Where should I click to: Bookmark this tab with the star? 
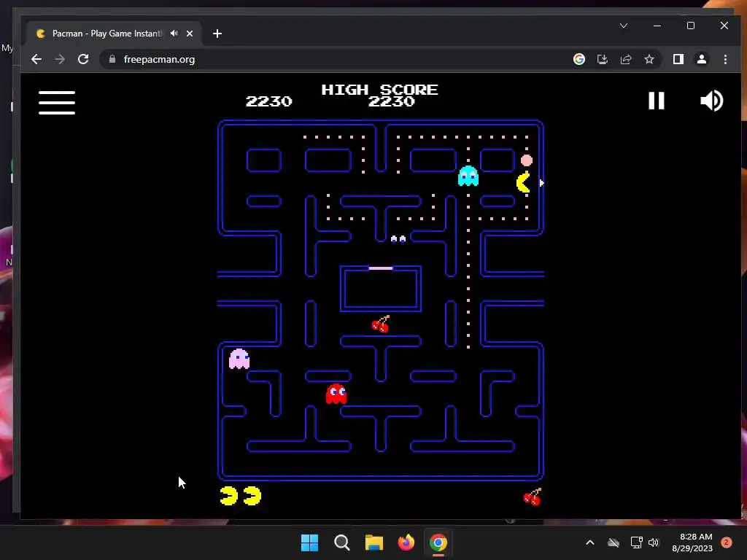click(649, 59)
